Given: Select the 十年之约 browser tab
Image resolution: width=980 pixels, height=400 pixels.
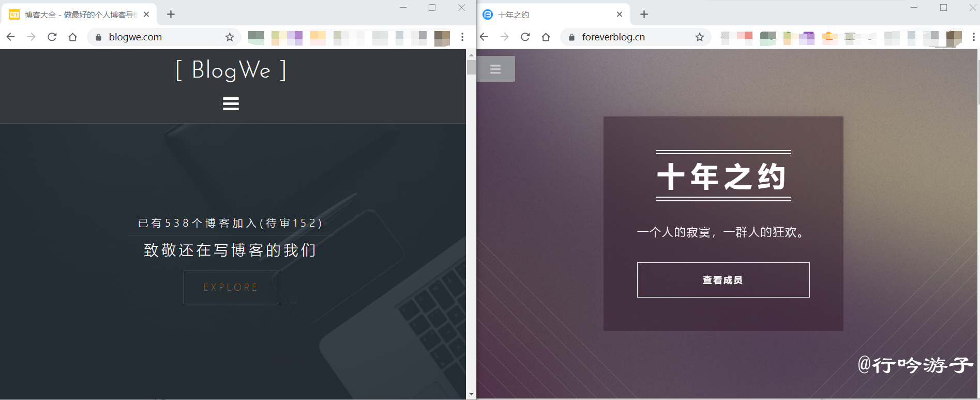Looking at the screenshot, I should [x=553, y=14].
